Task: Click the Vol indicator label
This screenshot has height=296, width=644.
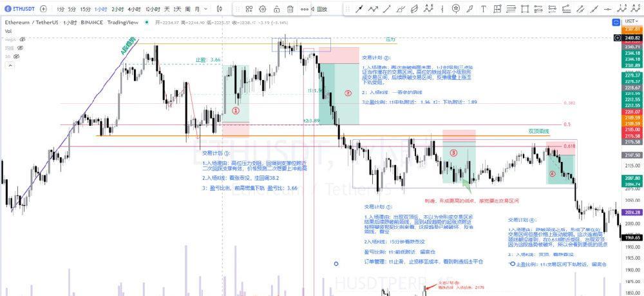Action: point(8,30)
